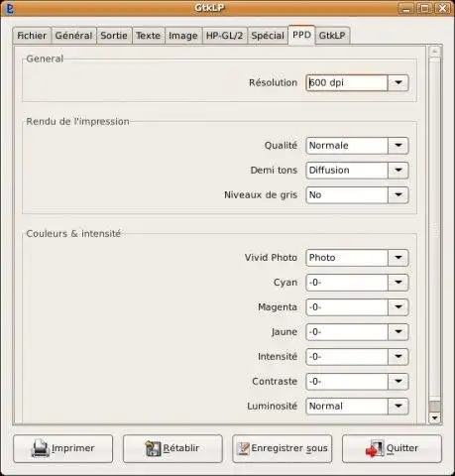Select the HP-GL/2 tab
455x476 pixels.
pyautogui.click(x=224, y=36)
